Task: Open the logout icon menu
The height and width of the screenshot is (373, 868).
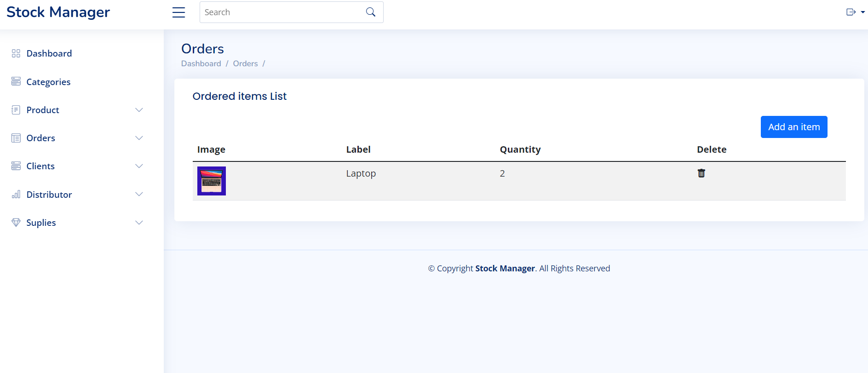Action: 851,12
